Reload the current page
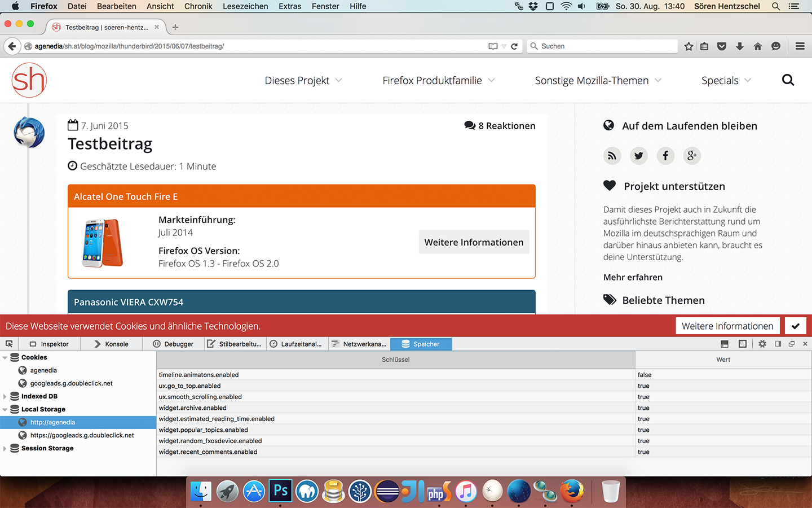This screenshot has height=508, width=812. pos(514,46)
